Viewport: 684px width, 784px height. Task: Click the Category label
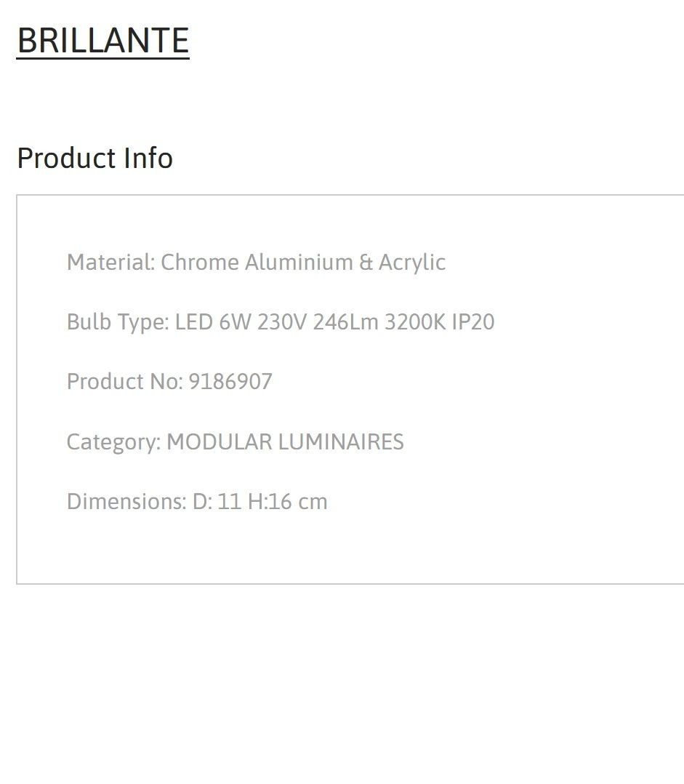113,442
